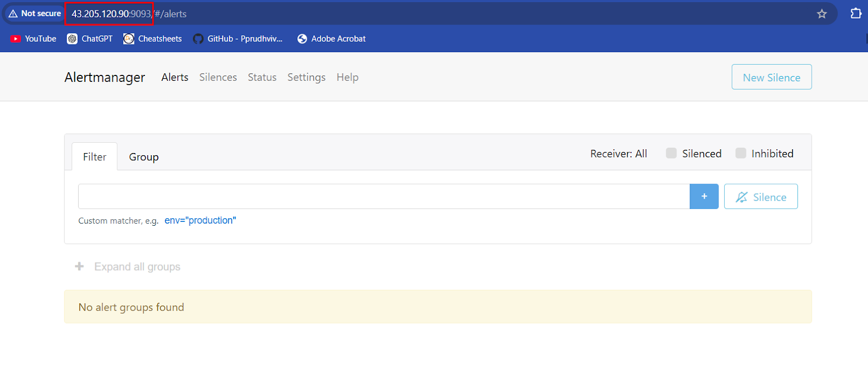Click the Custom matcher, e.g. hint text
The width and height of the screenshot is (868, 375).
[118, 221]
